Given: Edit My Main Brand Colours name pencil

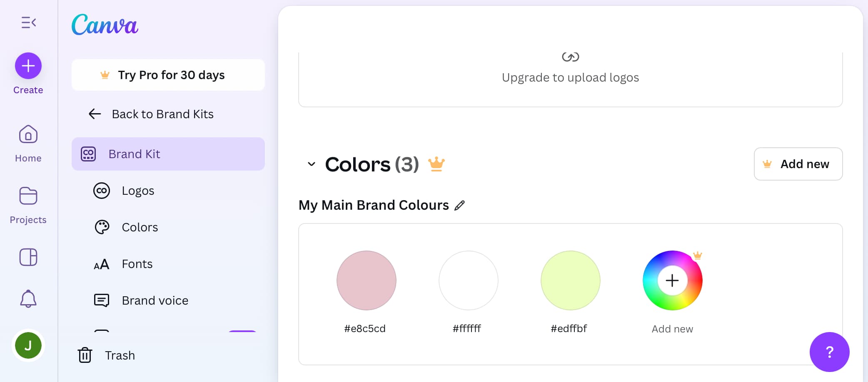Looking at the screenshot, I should click(459, 205).
